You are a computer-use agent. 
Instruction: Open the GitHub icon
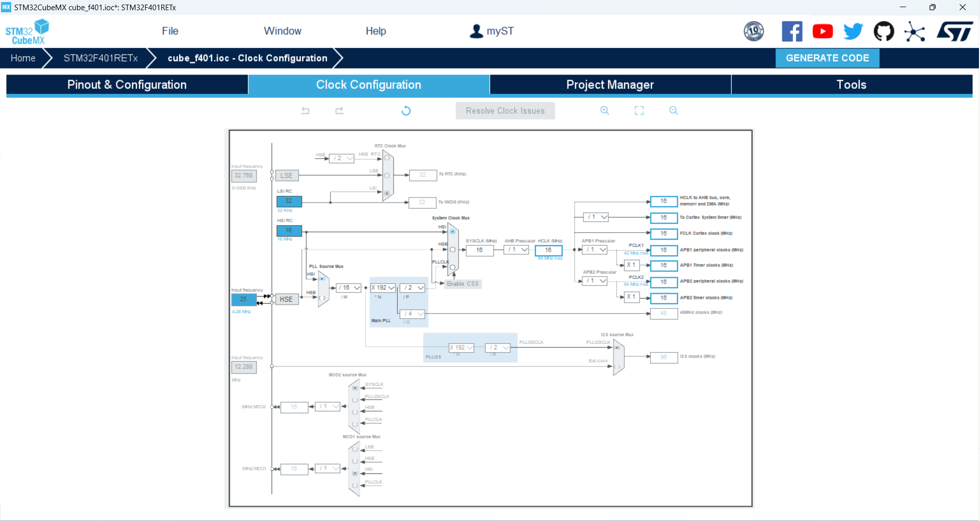tap(884, 32)
